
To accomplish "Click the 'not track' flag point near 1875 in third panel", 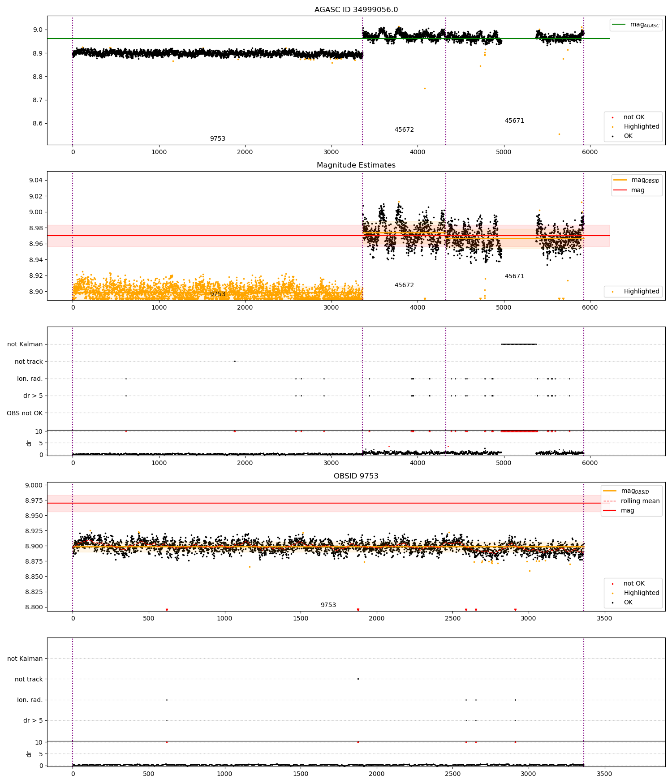I will point(234,361).
